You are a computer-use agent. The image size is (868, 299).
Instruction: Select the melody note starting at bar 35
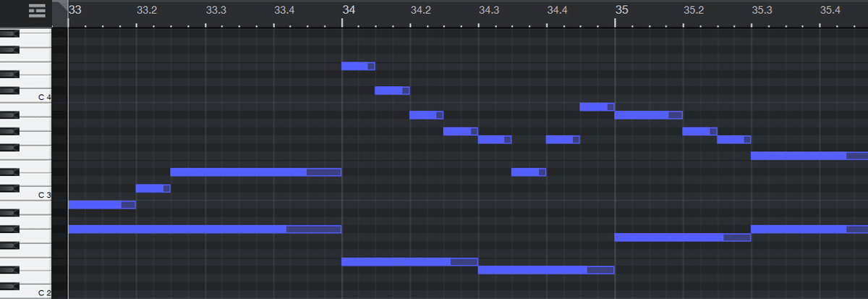(649, 115)
